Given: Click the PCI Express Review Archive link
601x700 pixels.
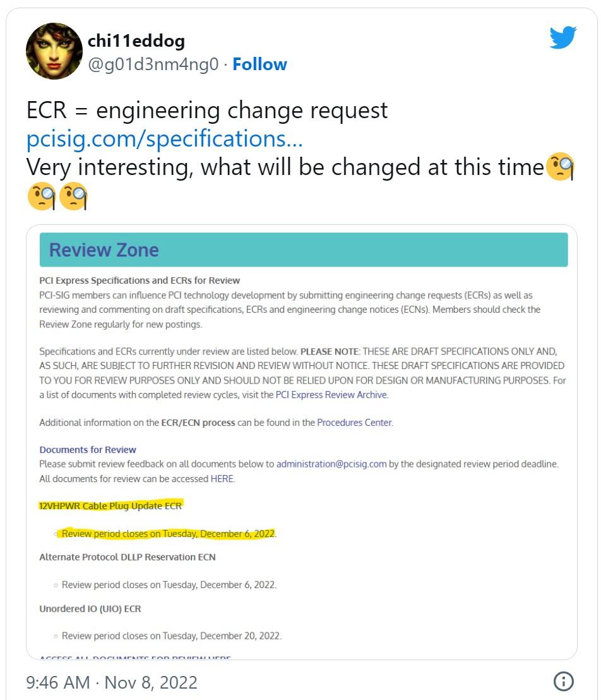Looking at the screenshot, I should coord(331,395).
